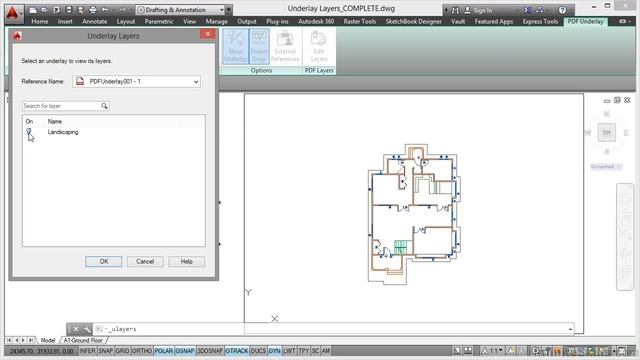Switch to the Annotate ribbon tab

click(95, 21)
